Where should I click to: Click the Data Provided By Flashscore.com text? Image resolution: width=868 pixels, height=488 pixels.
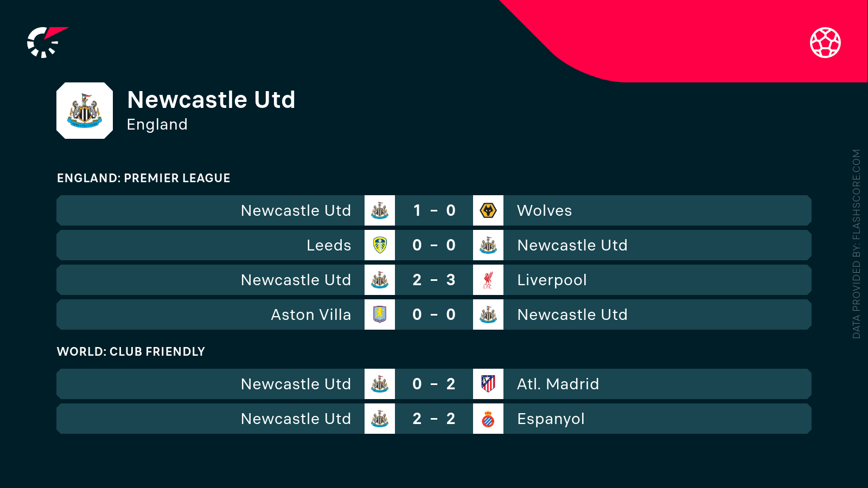[x=857, y=244]
